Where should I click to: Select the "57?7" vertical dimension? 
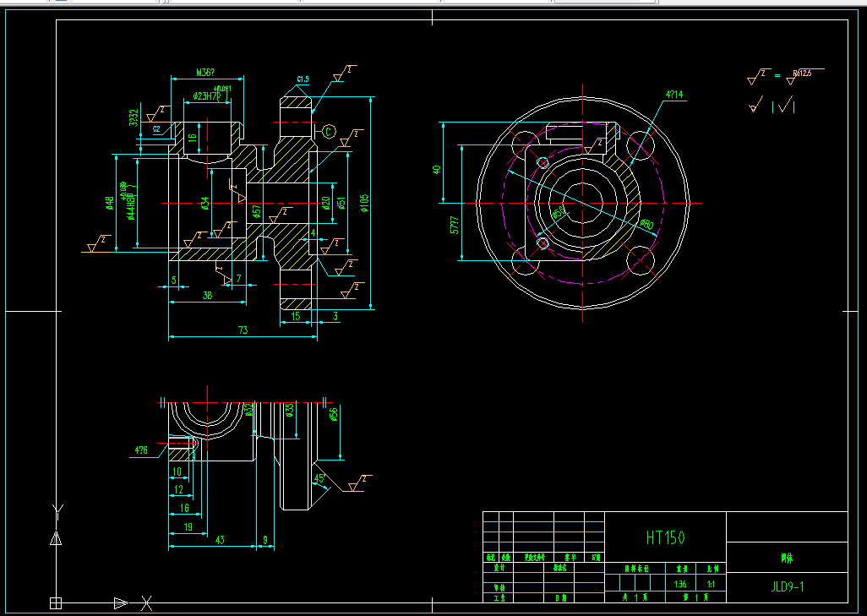tap(455, 225)
